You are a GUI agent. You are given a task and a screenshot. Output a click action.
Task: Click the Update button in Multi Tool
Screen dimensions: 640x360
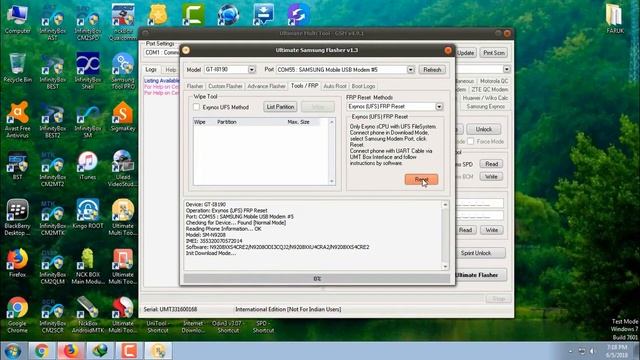pos(466,53)
